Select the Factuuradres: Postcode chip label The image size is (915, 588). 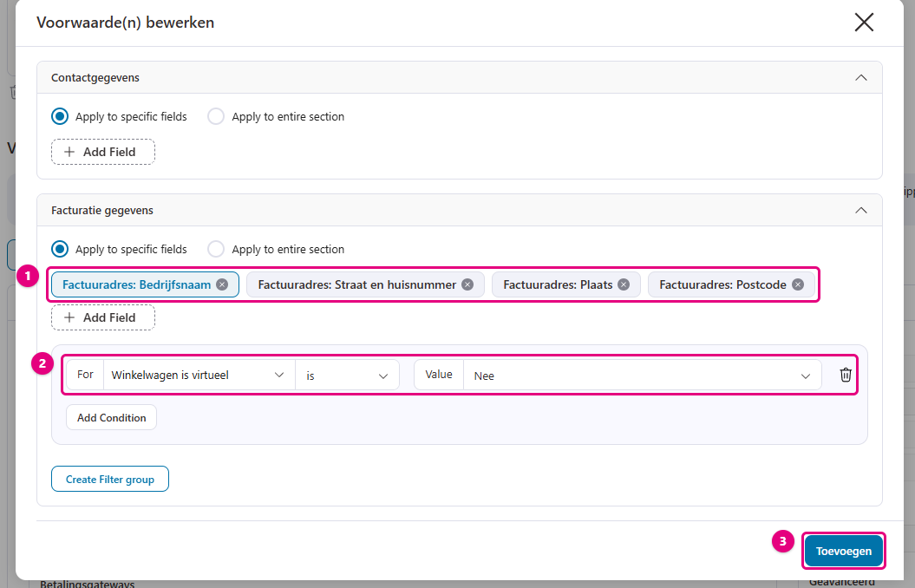[x=723, y=284]
